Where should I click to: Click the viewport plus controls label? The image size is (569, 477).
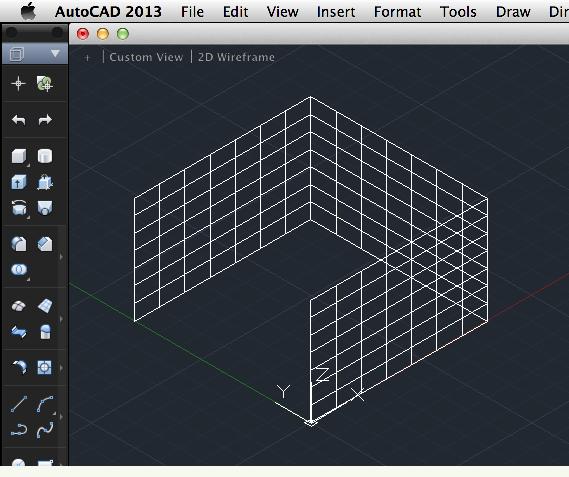(87, 57)
